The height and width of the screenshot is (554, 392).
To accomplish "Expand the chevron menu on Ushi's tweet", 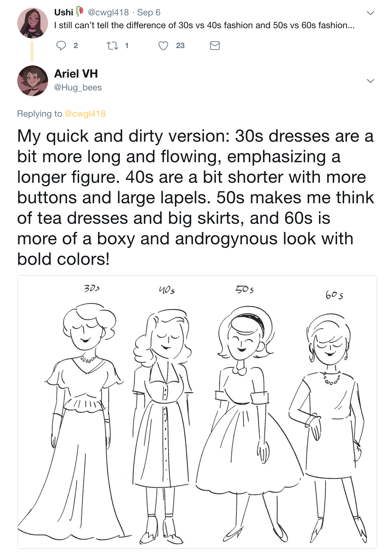I will [x=371, y=13].
